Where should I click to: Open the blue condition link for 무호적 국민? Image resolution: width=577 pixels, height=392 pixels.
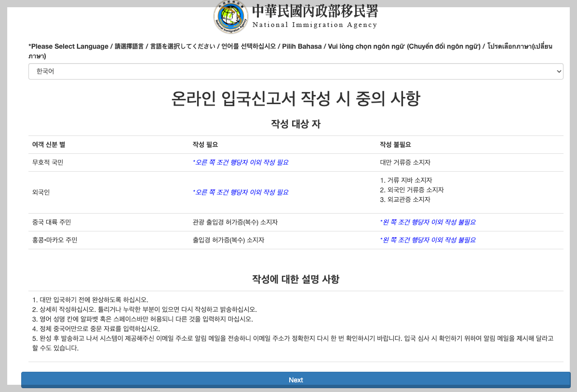(x=241, y=162)
